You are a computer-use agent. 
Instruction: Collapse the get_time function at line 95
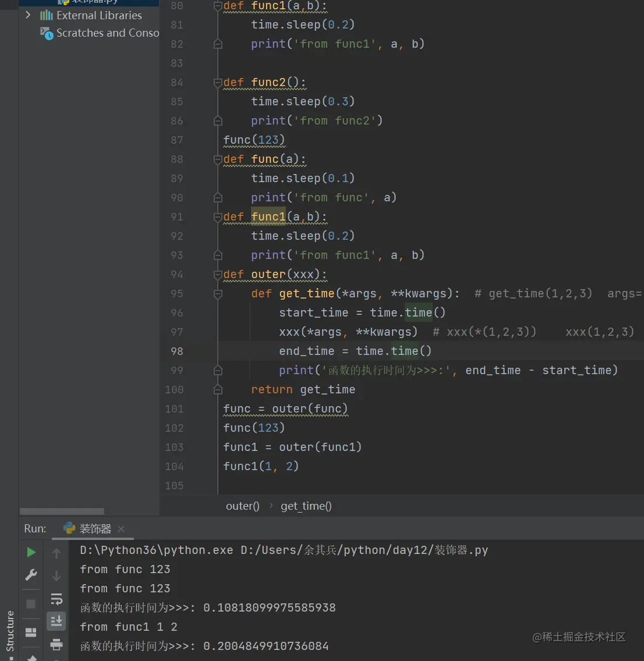(x=218, y=294)
